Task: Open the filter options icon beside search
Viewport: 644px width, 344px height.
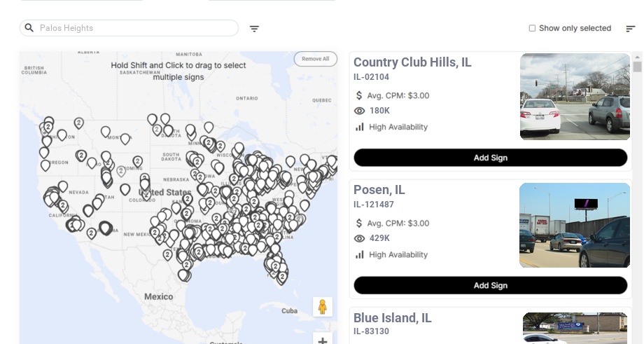Action: [255, 29]
